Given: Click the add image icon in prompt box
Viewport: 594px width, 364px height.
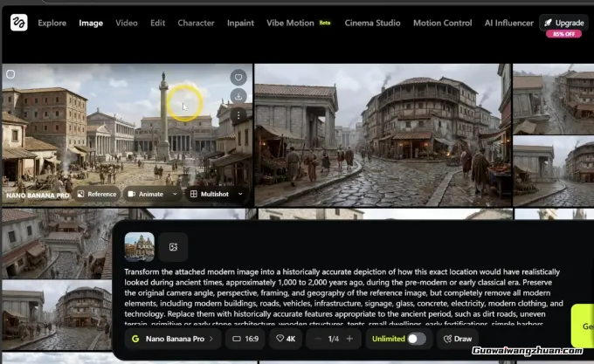Looking at the screenshot, I should point(173,247).
